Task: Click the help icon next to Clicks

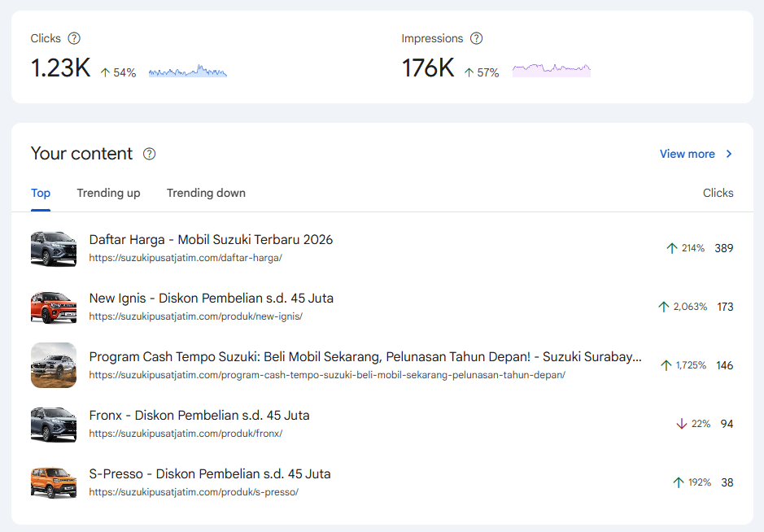Action: (x=74, y=38)
